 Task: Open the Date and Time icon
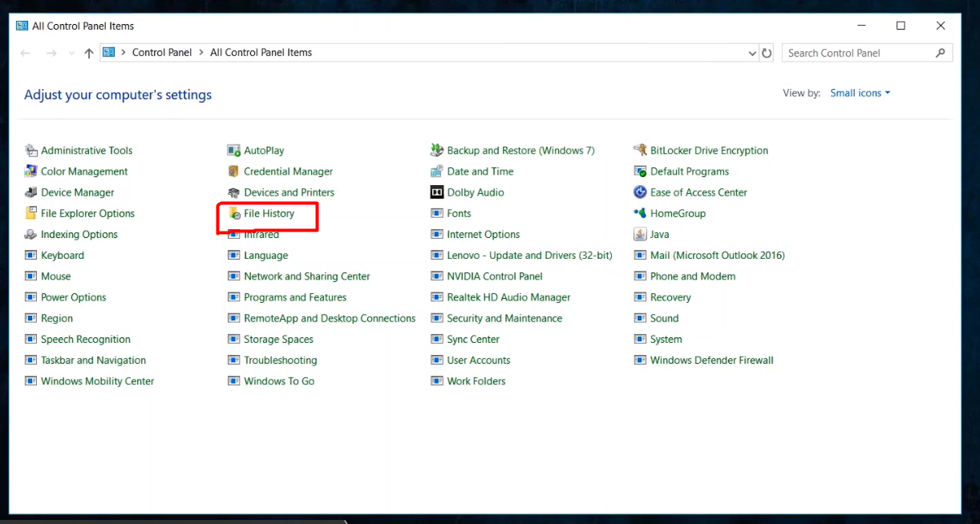pyautogui.click(x=437, y=171)
